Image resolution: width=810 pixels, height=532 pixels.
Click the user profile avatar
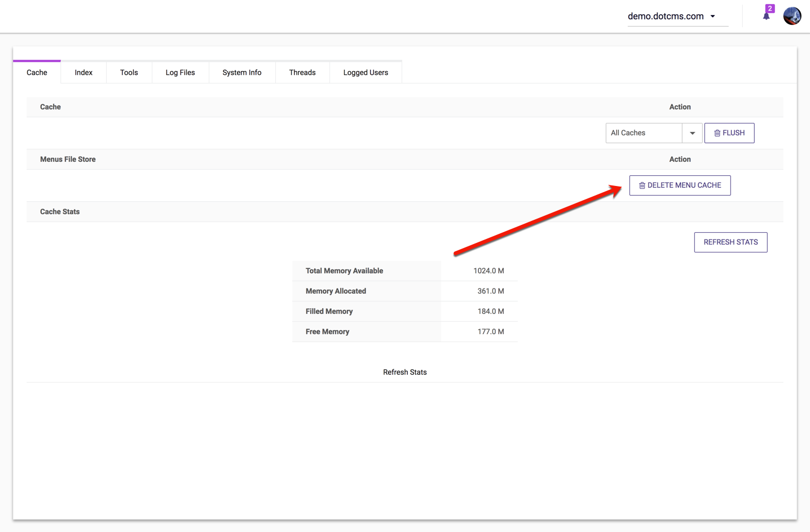[792, 16]
